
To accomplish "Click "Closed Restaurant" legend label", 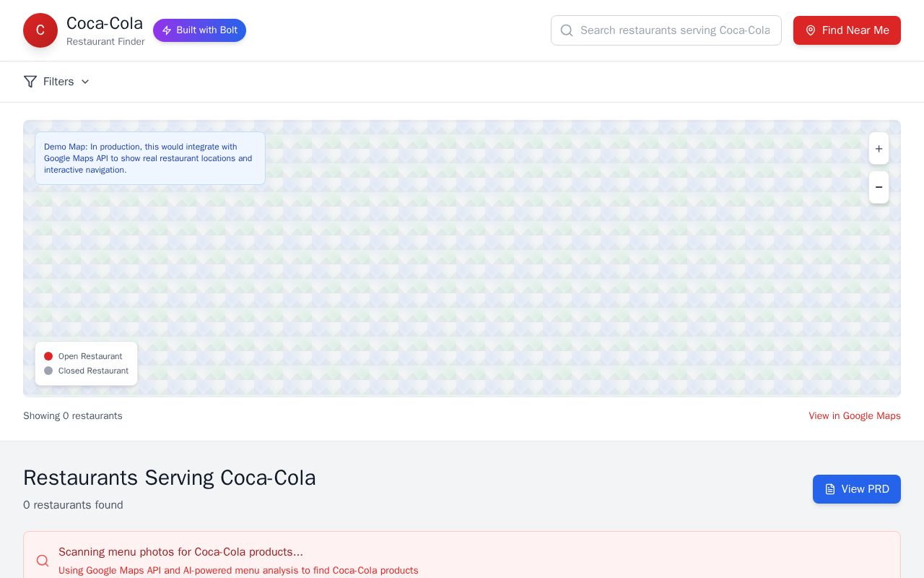I will pyautogui.click(x=93, y=371).
